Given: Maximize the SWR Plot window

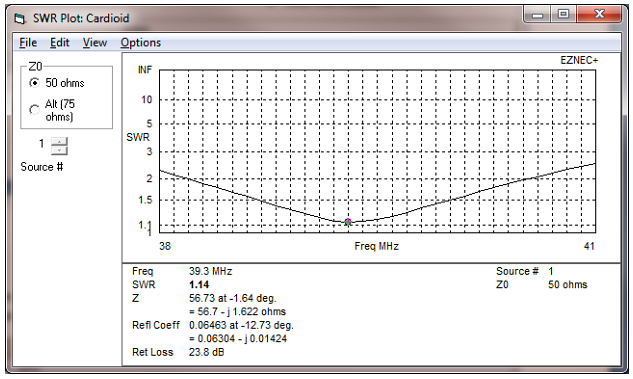Looking at the screenshot, I should click(564, 15).
